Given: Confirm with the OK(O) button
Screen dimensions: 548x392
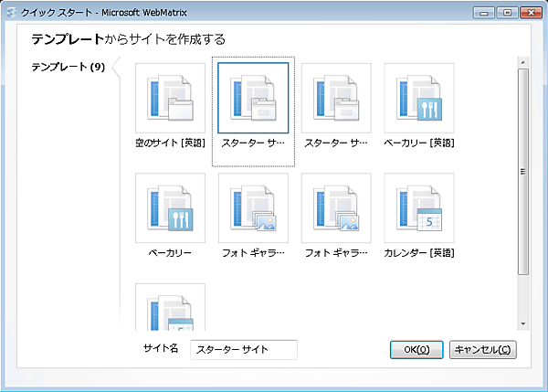Looking at the screenshot, I should coord(416,350).
